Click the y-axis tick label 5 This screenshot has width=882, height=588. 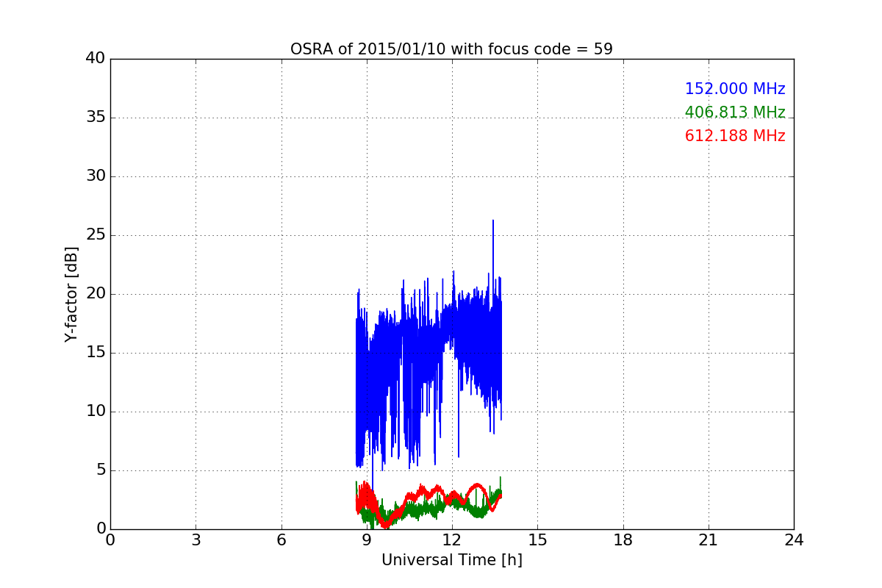tap(101, 470)
